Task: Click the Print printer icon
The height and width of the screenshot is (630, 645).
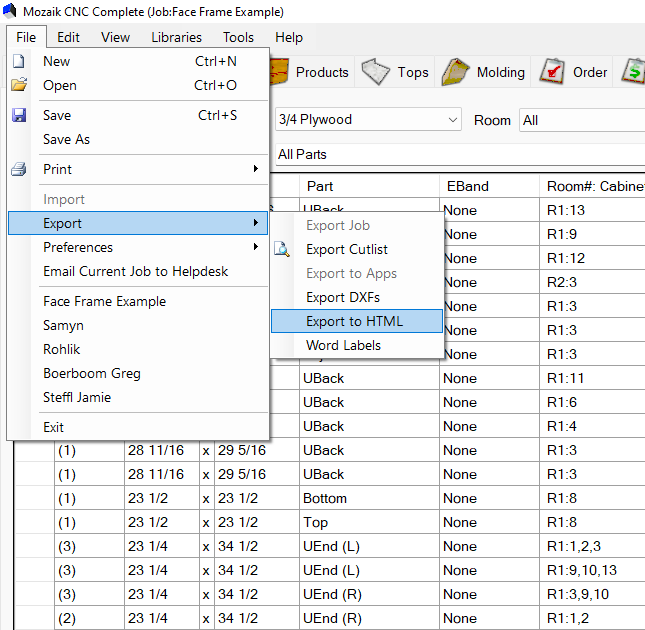Action: click(18, 169)
